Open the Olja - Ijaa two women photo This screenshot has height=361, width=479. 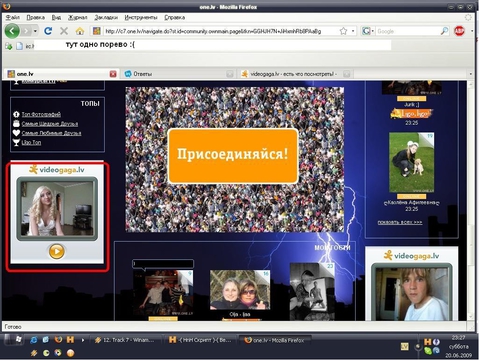[x=240, y=290]
